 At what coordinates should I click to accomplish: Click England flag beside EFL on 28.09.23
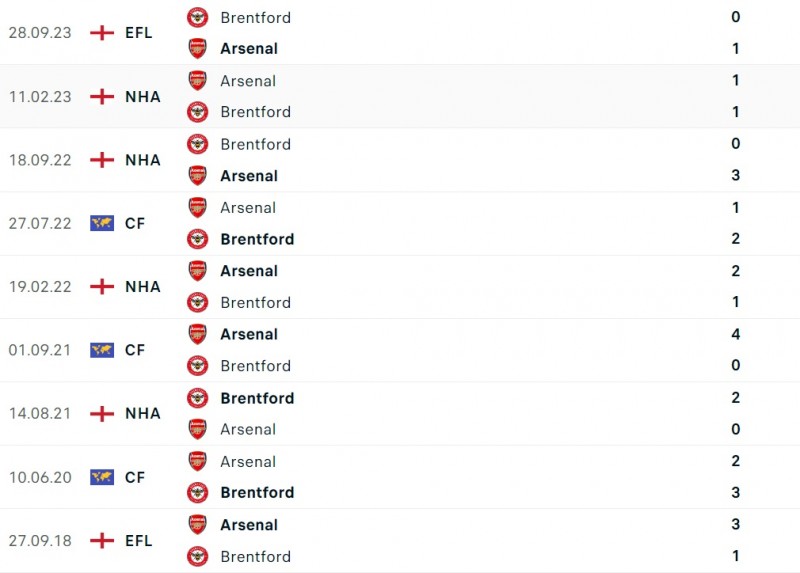coord(102,33)
